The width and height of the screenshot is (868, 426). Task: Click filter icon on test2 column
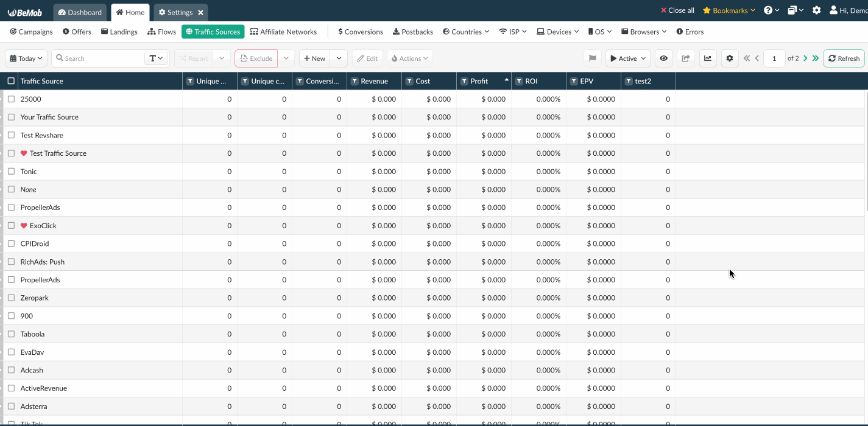[x=628, y=81]
